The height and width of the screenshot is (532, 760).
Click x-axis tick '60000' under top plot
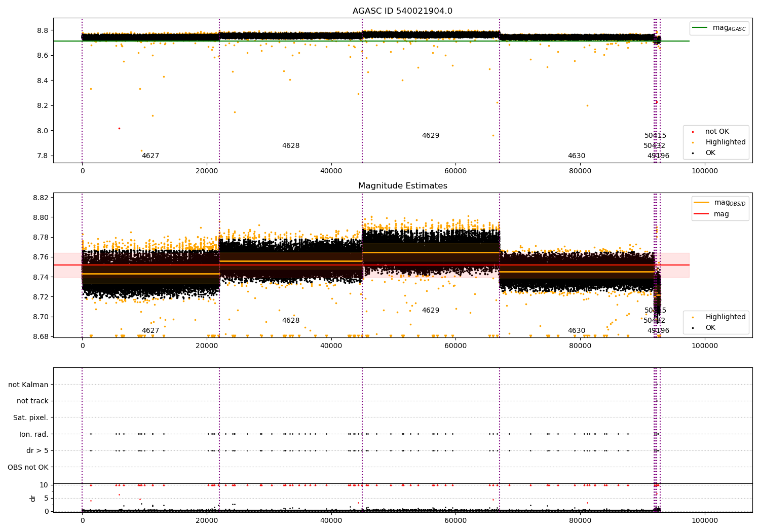[455, 171]
